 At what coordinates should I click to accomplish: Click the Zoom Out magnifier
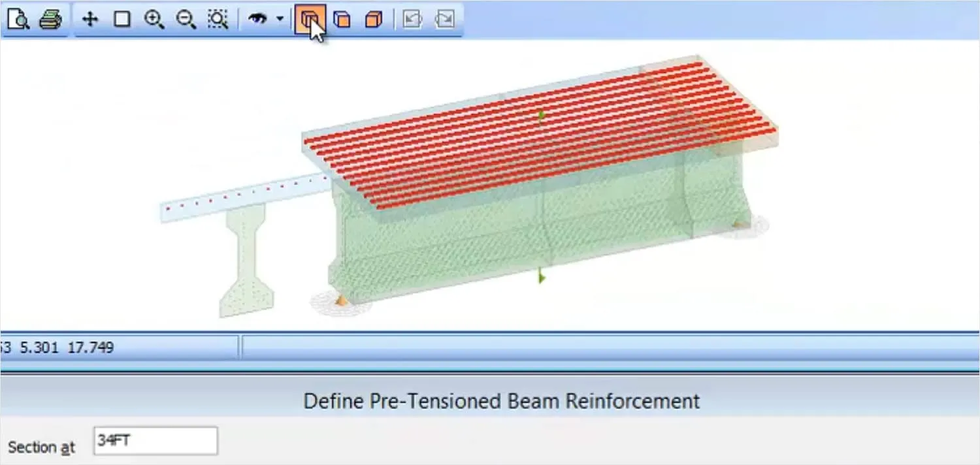pos(186,20)
